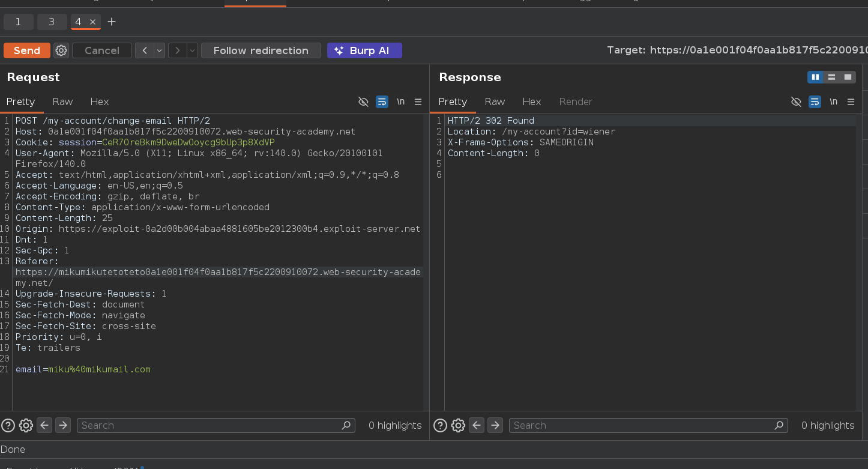Screen dimensions: 868x469
Task: Click the Content-Type header line
Action: pyautogui.click(x=142, y=207)
